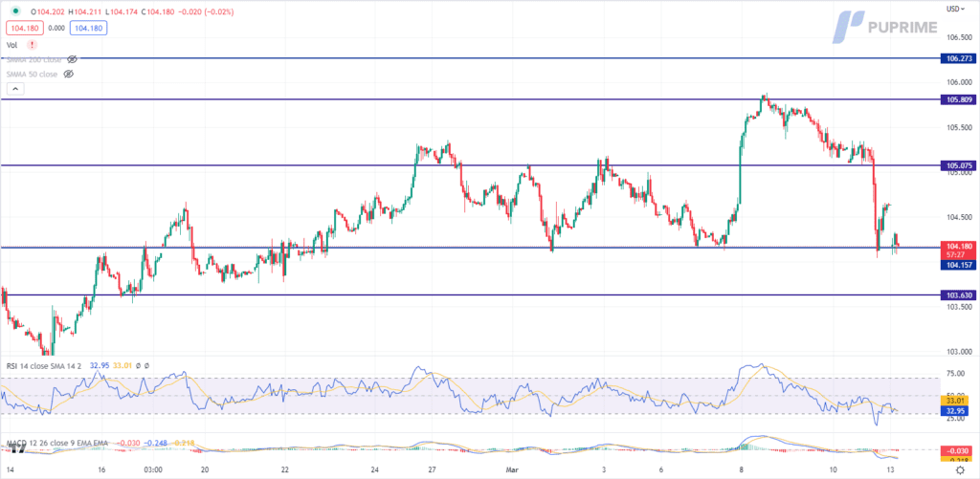The height and width of the screenshot is (479, 980).
Task: Click the red exclamation icon beside Vol
Action: point(33,45)
